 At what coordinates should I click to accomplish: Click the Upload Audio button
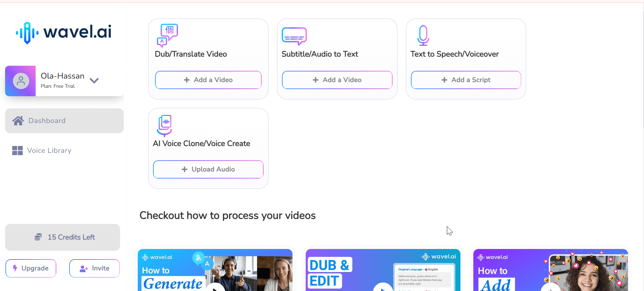(208, 169)
